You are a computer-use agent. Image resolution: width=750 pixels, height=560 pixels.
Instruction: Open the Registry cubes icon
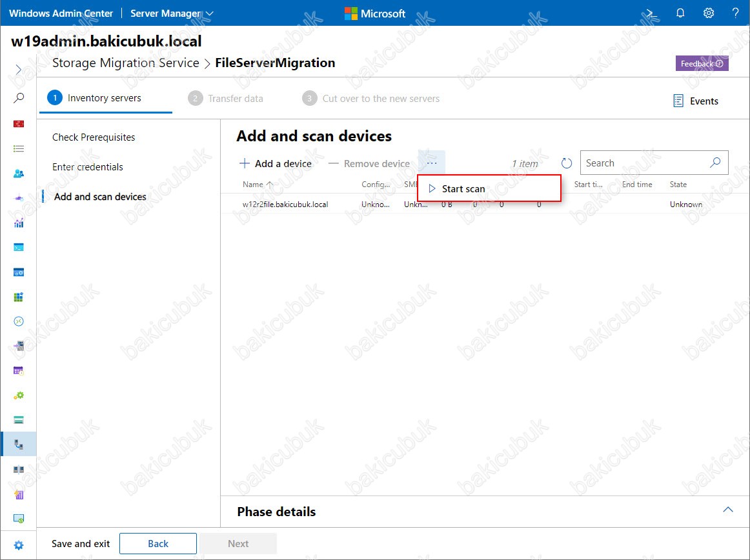[x=19, y=297]
